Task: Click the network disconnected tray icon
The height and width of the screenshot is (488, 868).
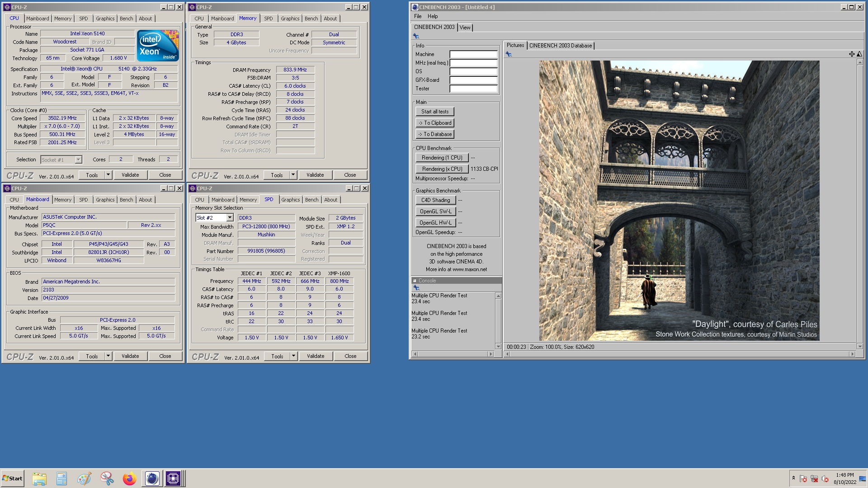Action: tap(814, 479)
